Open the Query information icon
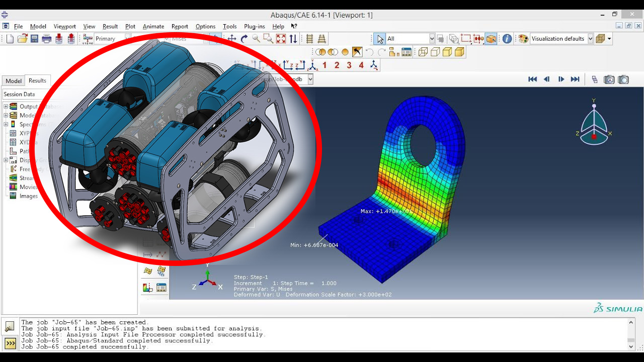 [x=507, y=39]
